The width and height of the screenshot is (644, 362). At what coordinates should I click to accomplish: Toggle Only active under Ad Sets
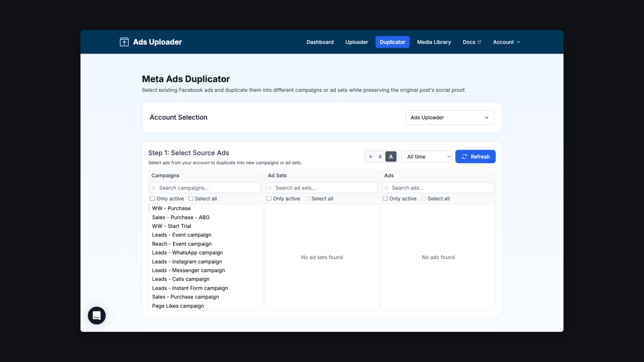[x=269, y=198]
